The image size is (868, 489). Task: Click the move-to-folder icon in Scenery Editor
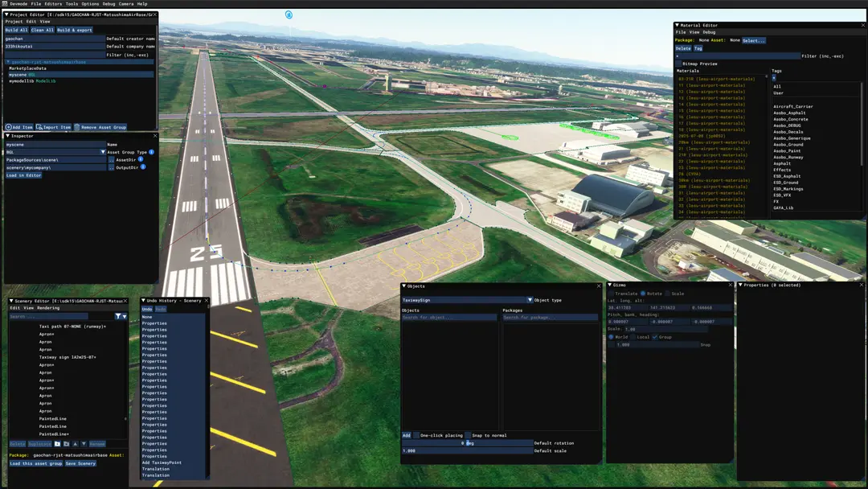66,444
